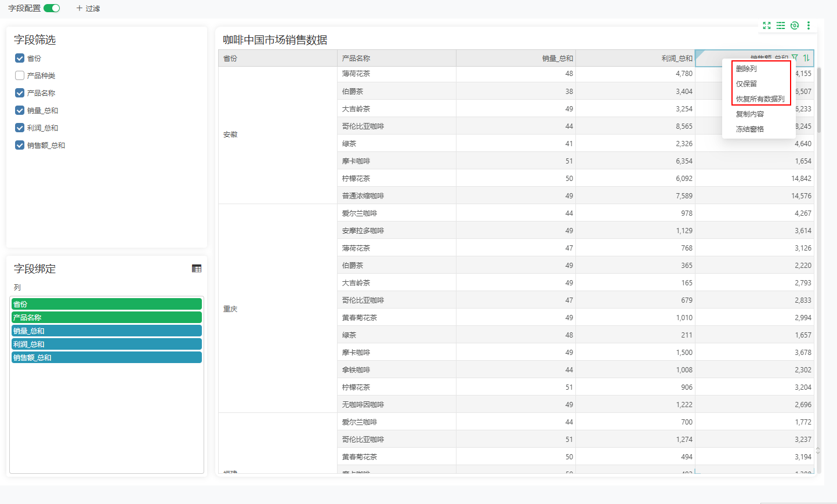
Task: Click the blue 销售额_总和 bound field
Action: [107, 357]
